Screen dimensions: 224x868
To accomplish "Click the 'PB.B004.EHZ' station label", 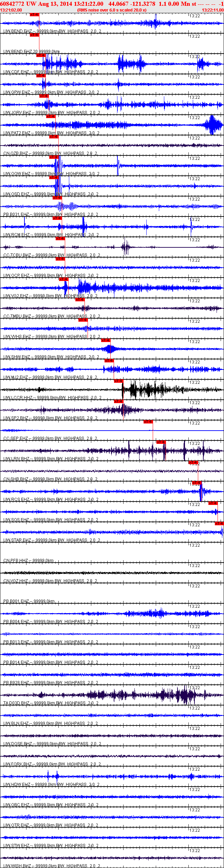I will click(16, 622).
